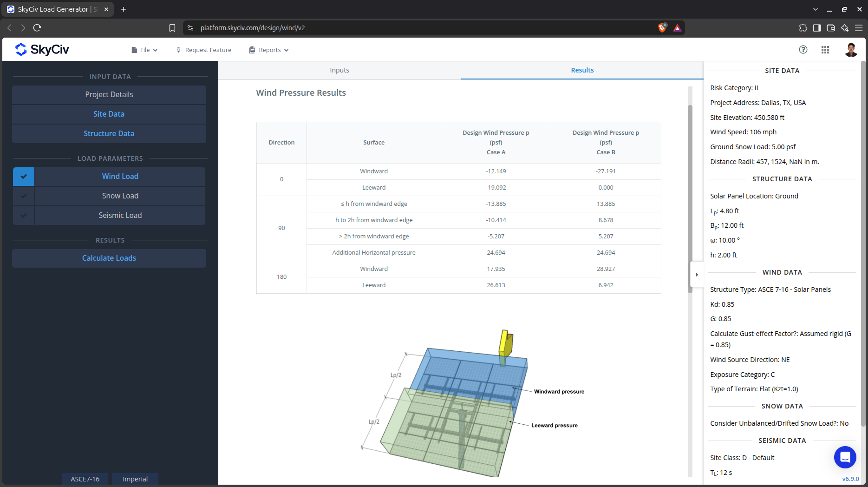Select the Wind Load parameter button
The width and height of the screenshot is (868, 487).
(x=120, y=177)
